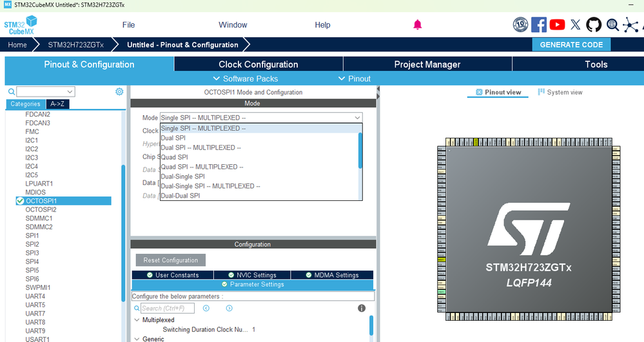The width and height of the screenshot is (644, 342).
Task: Open the Help menu
Action: click(322, 24)
